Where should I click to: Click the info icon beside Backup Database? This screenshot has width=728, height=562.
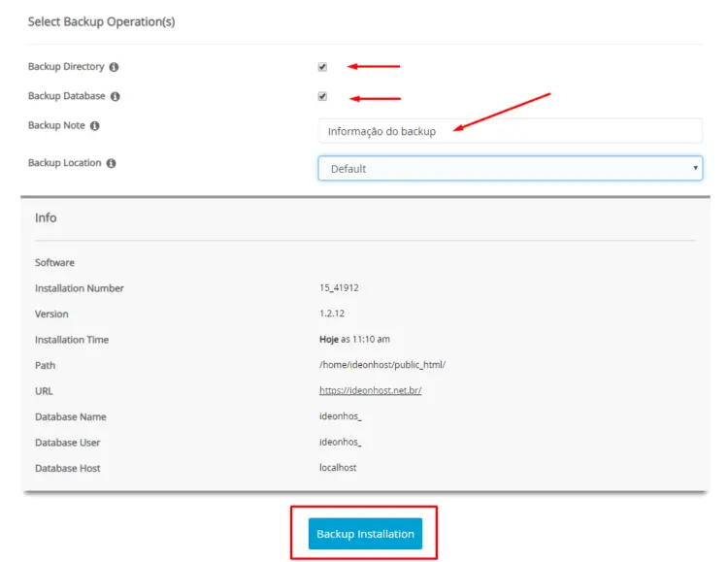point(116,97)
